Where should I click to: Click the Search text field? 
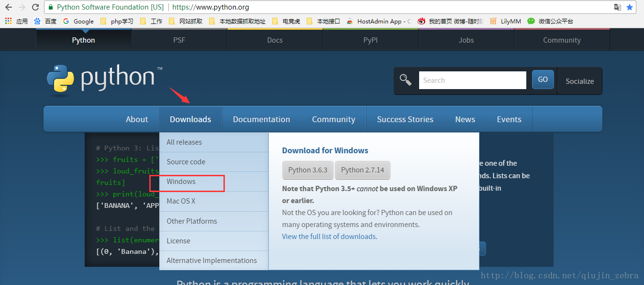(x=472, y=80)
